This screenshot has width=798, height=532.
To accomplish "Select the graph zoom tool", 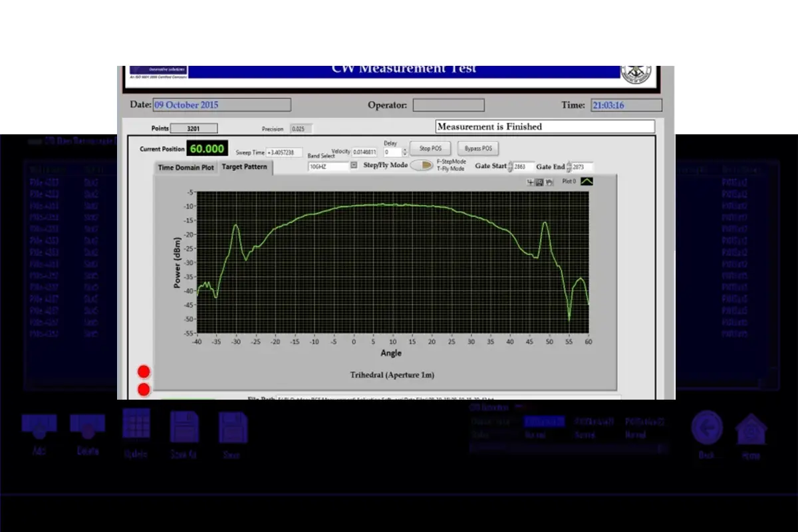I will [x=539, y=182].
